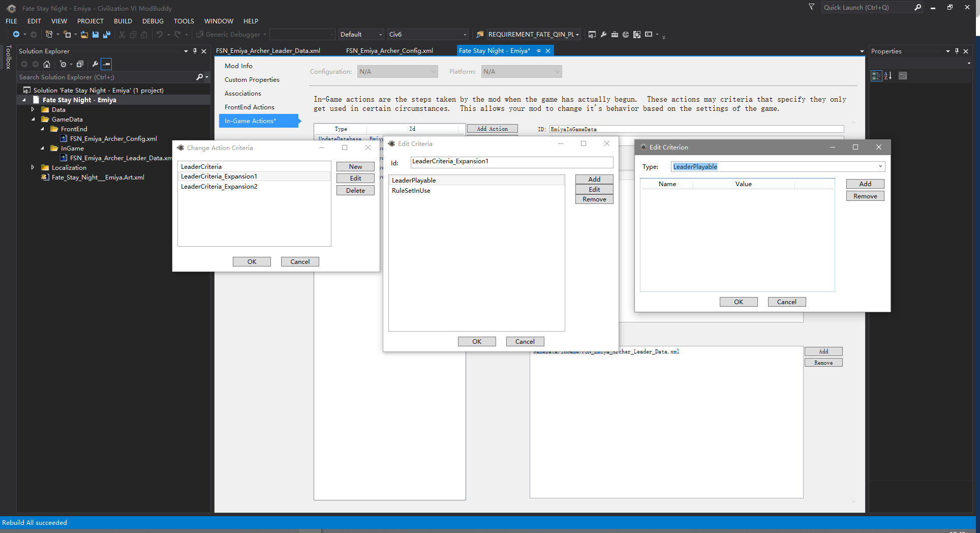
Task: Toggle auto-hide pin on Solution Explorer
Action: click(x=195, y=51)
